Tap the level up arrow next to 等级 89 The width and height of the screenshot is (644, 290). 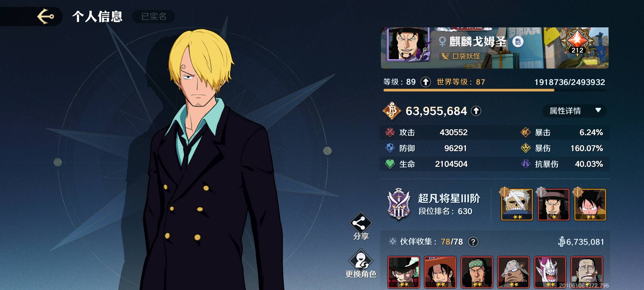[426, 82]
